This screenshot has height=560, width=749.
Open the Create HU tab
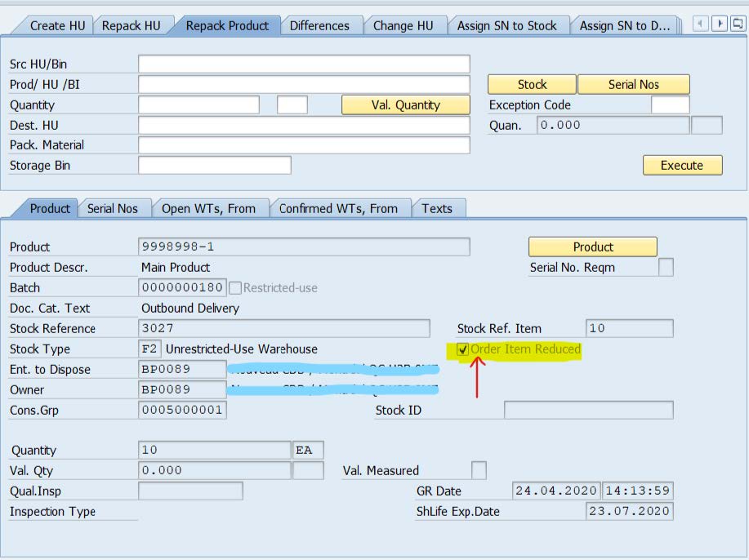(x=59, y=25)
